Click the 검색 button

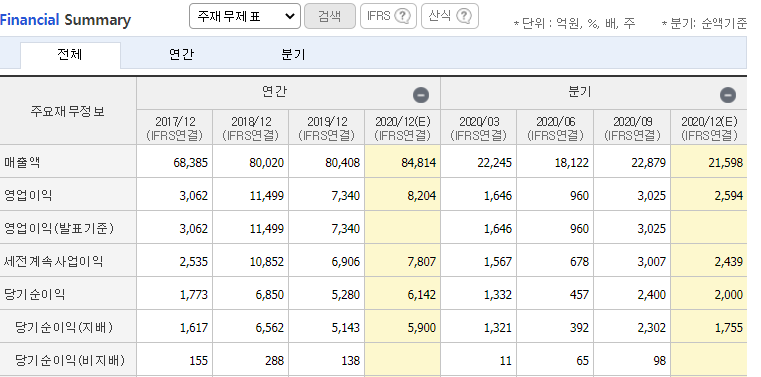pos(330,16)
